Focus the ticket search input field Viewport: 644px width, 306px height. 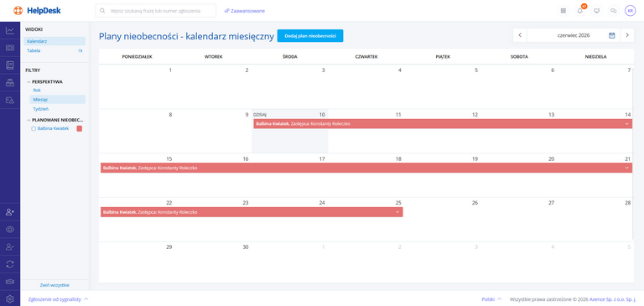click(156, 11)
